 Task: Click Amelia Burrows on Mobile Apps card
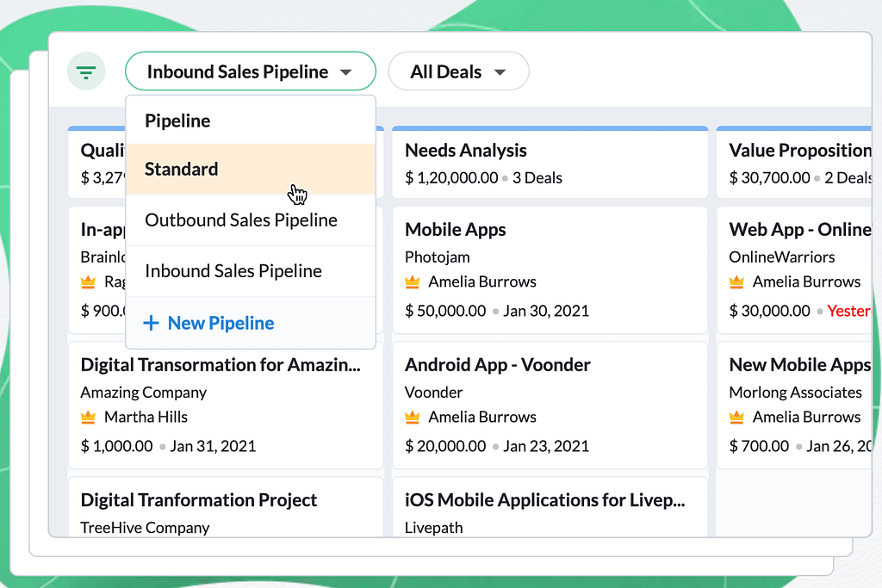[x=482, y=282]
